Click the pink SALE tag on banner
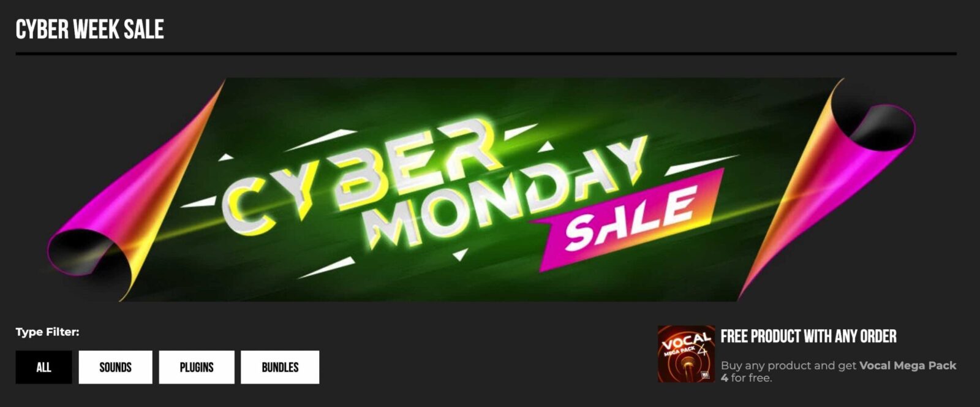Viewport: 980px width, 407px height. coord(628,219)
